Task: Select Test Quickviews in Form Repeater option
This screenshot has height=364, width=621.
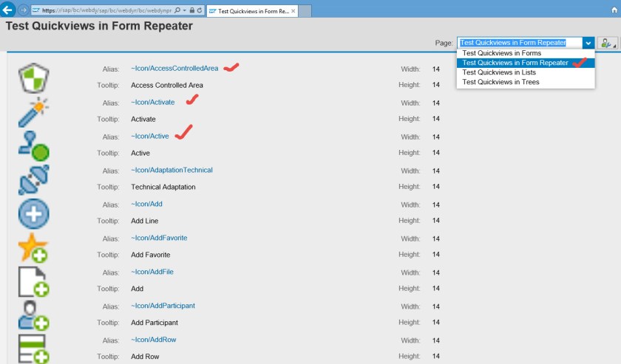Action: point(526,63)
